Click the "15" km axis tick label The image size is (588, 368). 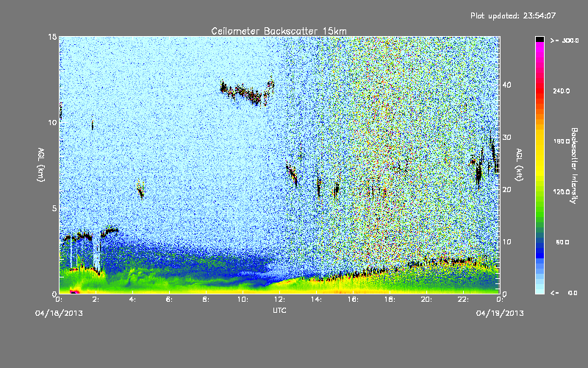52,37
